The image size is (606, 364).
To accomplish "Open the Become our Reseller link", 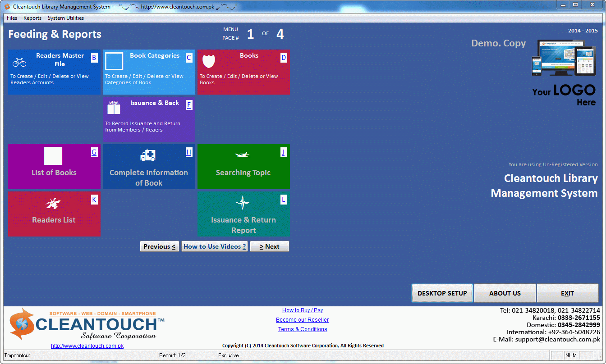I will [303, 320].
